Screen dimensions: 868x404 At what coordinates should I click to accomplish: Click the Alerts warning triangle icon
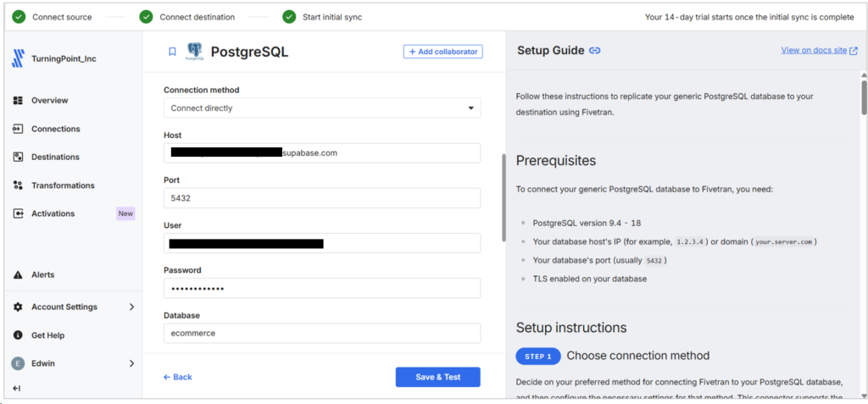click(x=18, y=274)
